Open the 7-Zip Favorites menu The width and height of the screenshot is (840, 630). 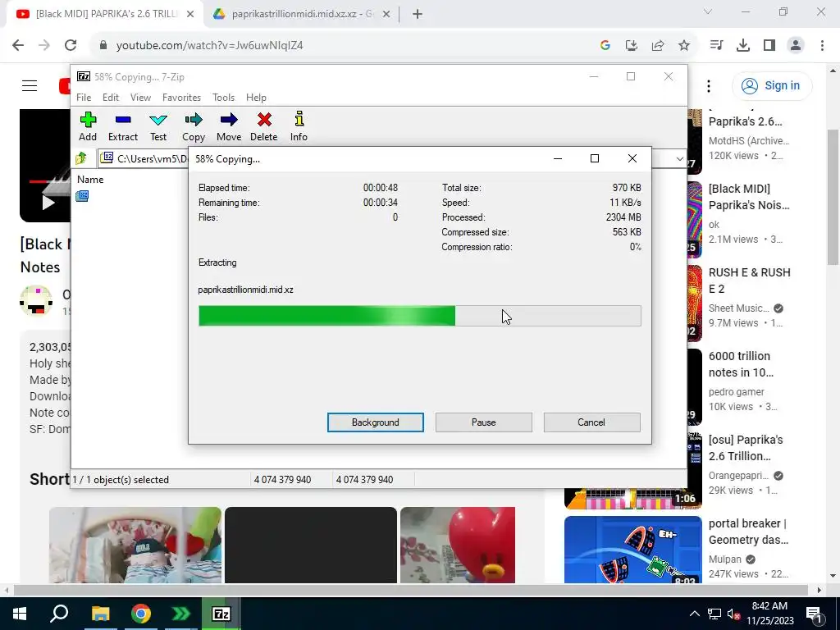point(181,98)
